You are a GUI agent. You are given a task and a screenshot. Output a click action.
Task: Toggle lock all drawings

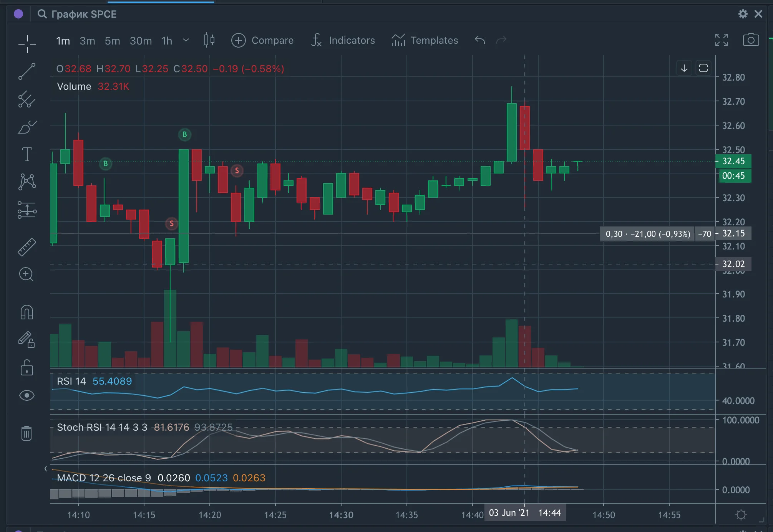27,367
